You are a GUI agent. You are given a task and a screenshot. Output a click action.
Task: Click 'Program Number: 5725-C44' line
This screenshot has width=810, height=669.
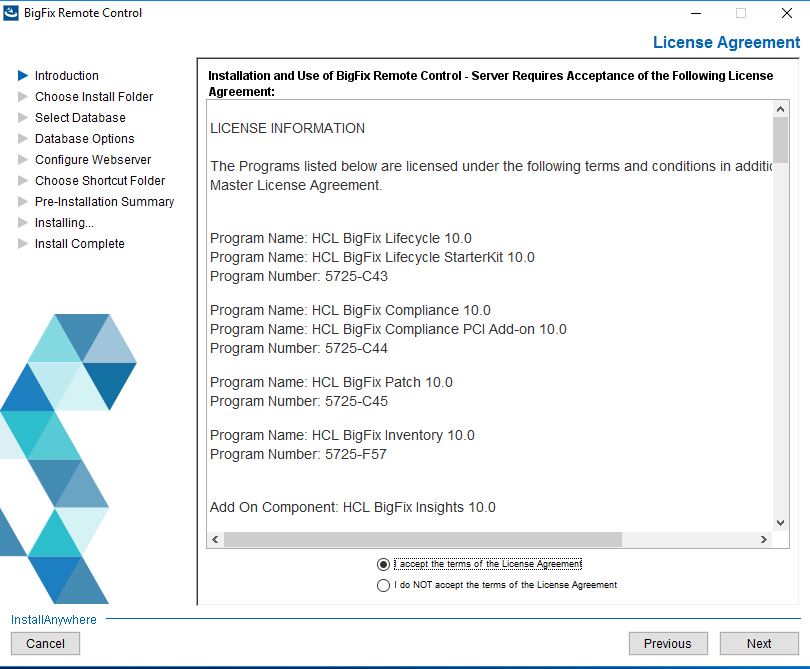click(x=299, y=348)
